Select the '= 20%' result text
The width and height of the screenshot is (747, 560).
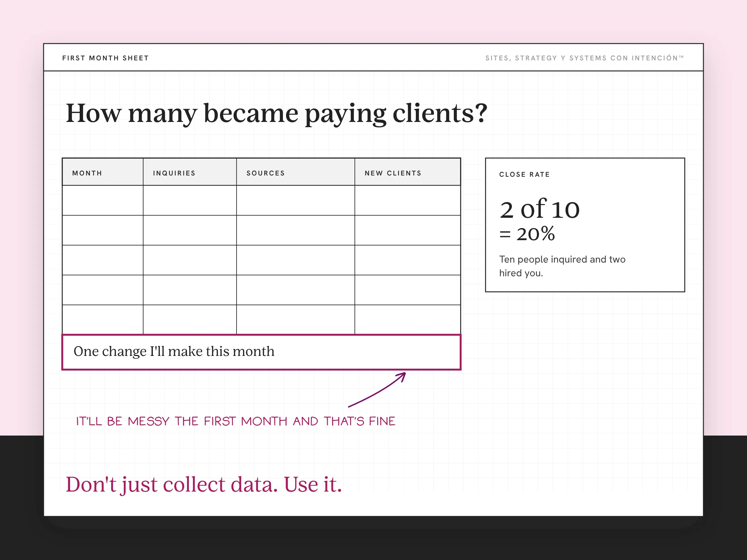pyautogui.click(x=527, y=234)
